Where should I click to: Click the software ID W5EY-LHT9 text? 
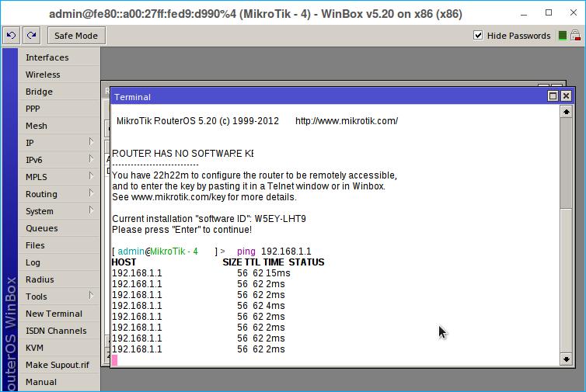pos(281,219)
